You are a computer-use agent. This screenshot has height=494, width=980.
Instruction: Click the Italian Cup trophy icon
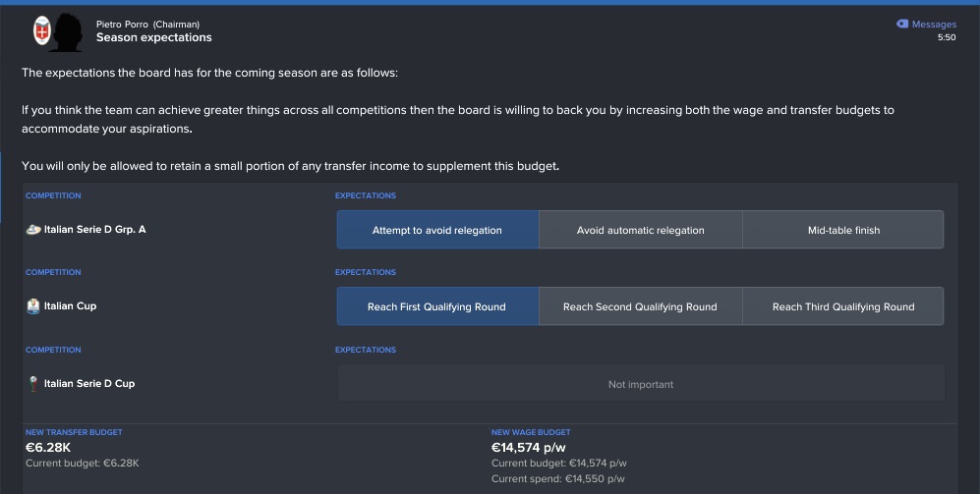tap(33, 306)
